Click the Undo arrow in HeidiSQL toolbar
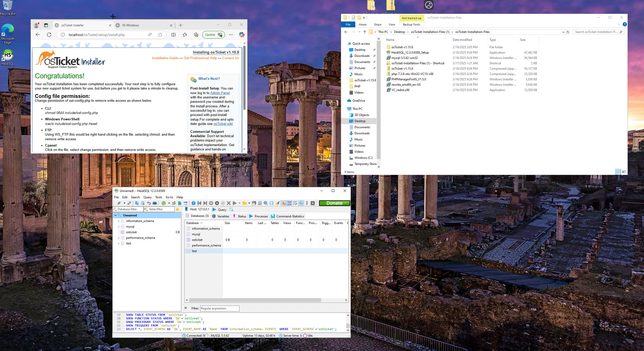This screenshot has width=644, height=351. (149, 203)
